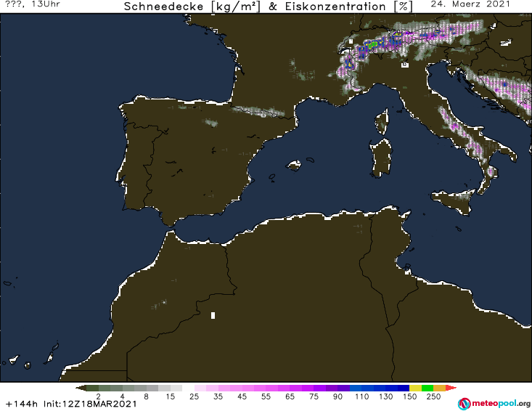This screenshot has height=411, width=532.
Task: Click the legend value '4'
Action: (x=123, y=396)
